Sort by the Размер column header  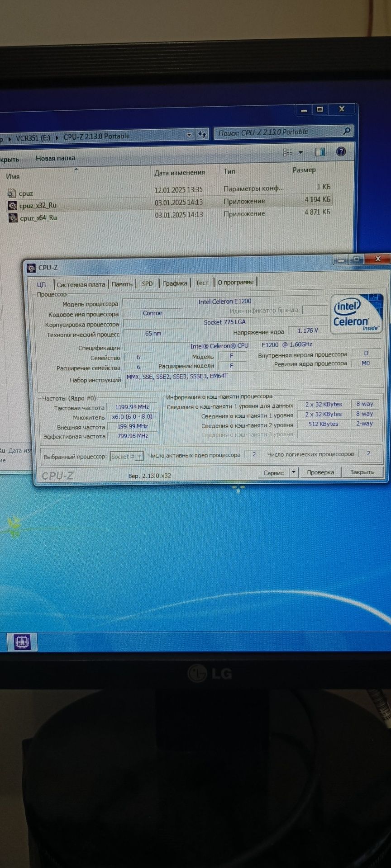[304, 170]
